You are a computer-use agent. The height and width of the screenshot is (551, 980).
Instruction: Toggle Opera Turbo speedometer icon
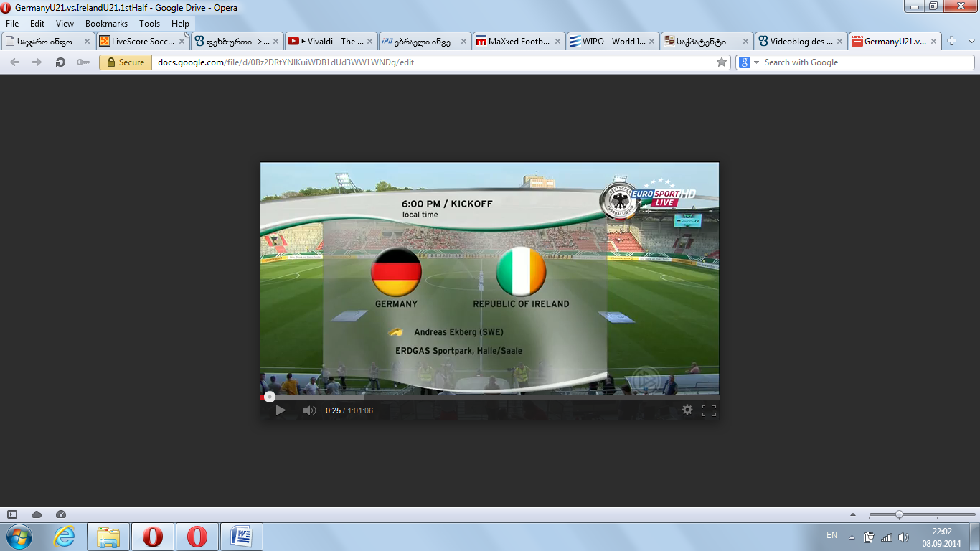pos(60,514)
